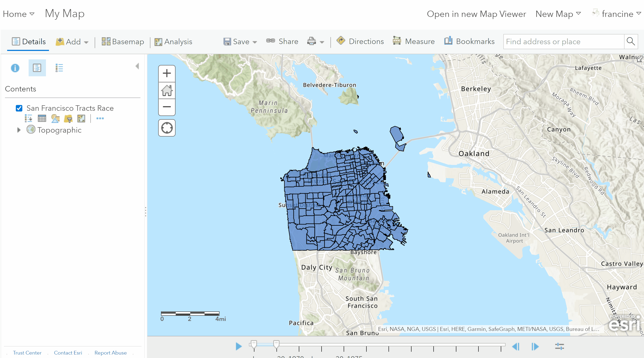Click the Find my location button
This screenshot has width=644, height=358.
click(167, 128)
